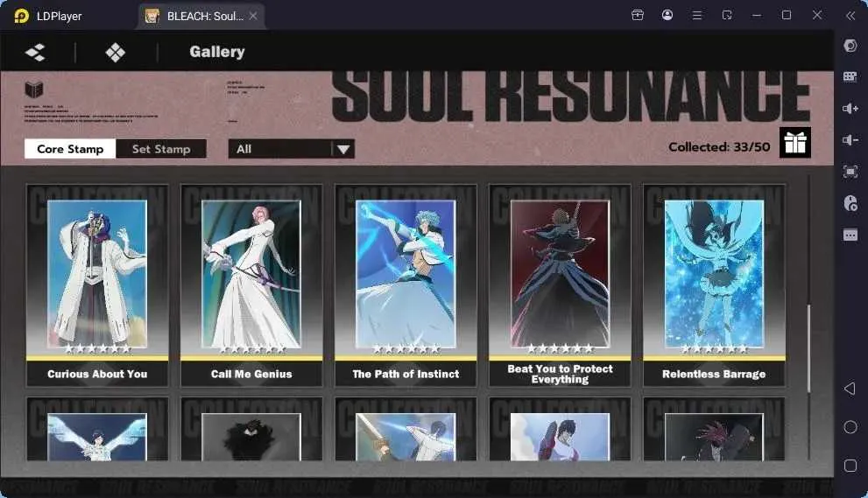Screen dimensions: 868x498
Task: Open the dark-haired fighter stamp card in the second row
Action: pyautogui.click(x=561, y=430)
